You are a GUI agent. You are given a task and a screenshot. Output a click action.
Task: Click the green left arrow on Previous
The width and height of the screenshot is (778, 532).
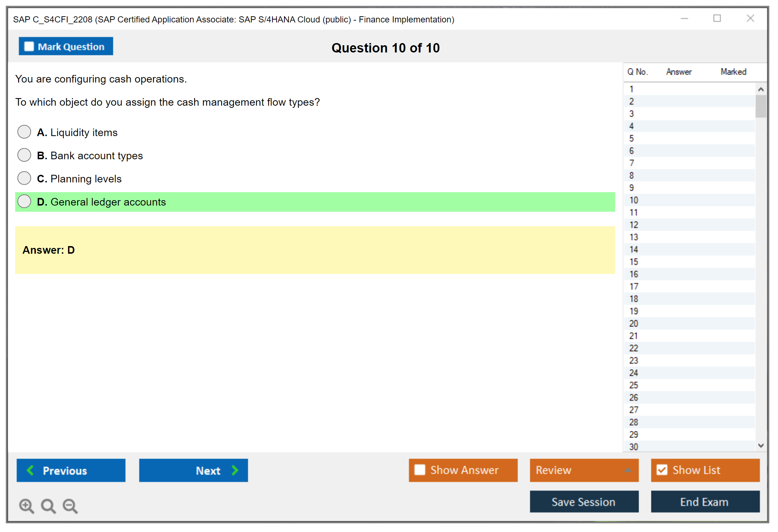(x=30, y=470)
